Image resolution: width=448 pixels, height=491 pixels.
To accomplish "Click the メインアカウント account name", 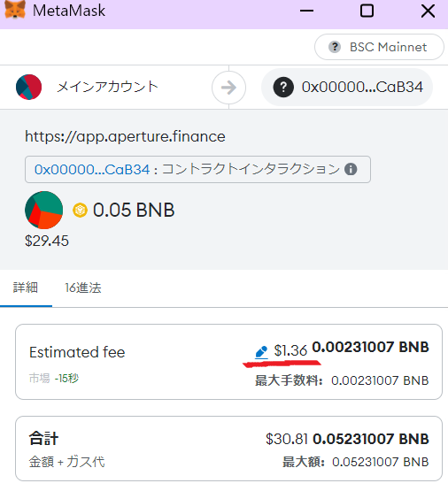I will coord(107,87).
